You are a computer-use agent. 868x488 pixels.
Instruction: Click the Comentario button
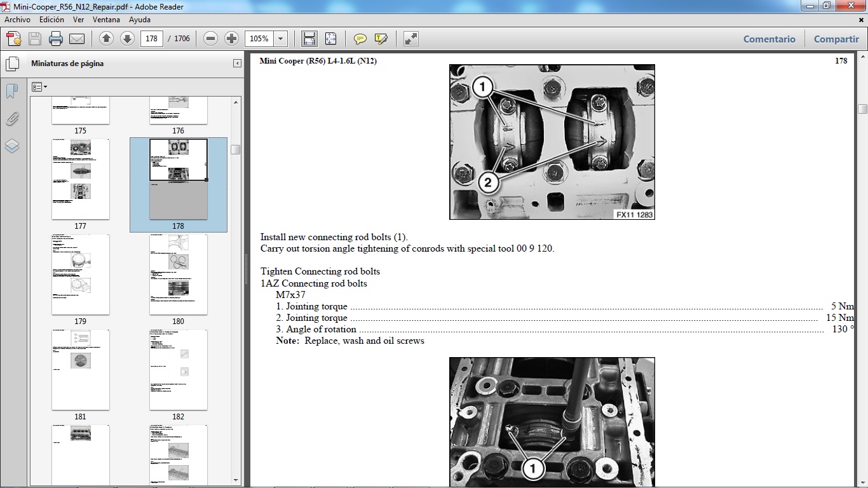pyautogui.click(x=769, y=39)
